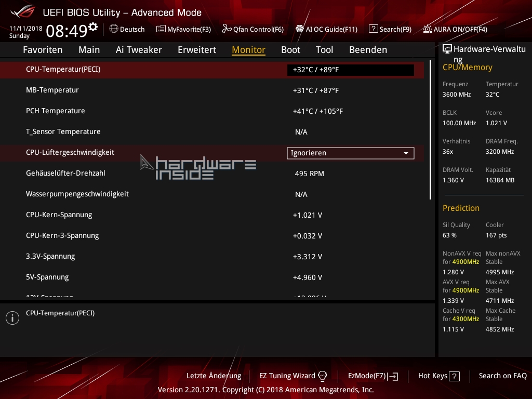Viewport: 532px width, 399px height.
Task: Select Gehäuselüfter-Drehzahl row
Action: (x=212, y=174)
